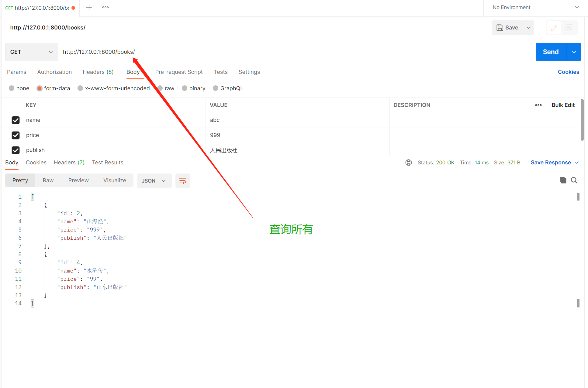Click the wrap lines icon in response

(x=183, y=181)
